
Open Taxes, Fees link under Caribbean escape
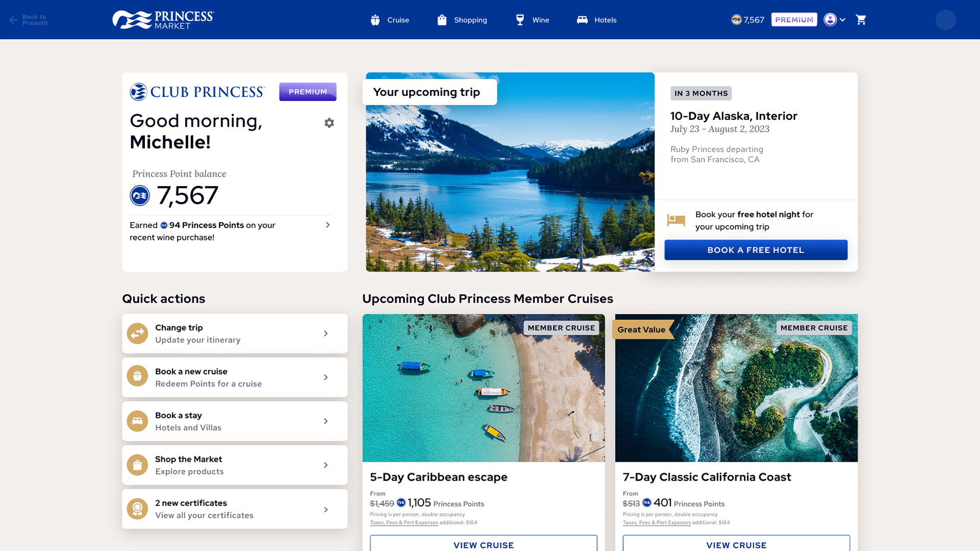(404, 522)
